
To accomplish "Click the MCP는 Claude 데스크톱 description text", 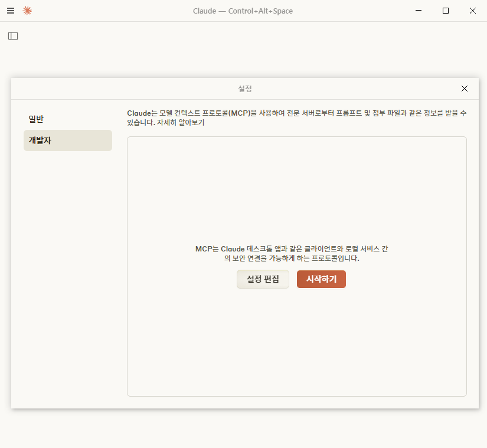I will coord(292,253).
